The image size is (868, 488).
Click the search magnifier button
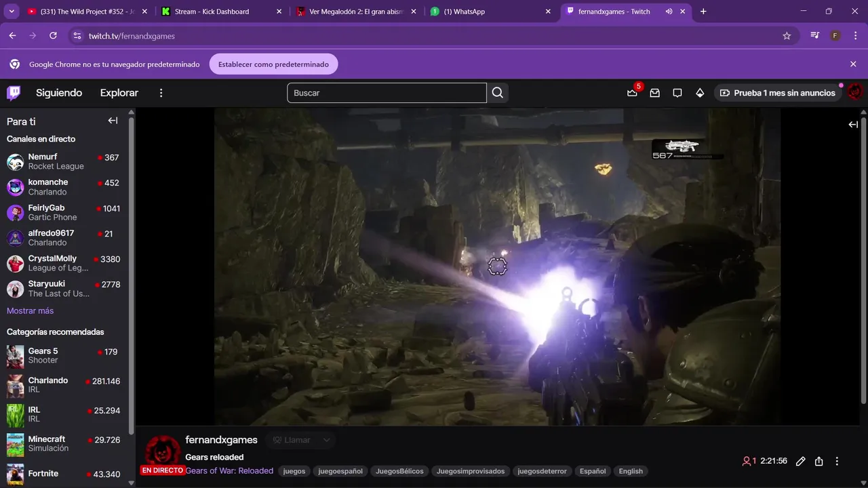(x=498, y=93)
